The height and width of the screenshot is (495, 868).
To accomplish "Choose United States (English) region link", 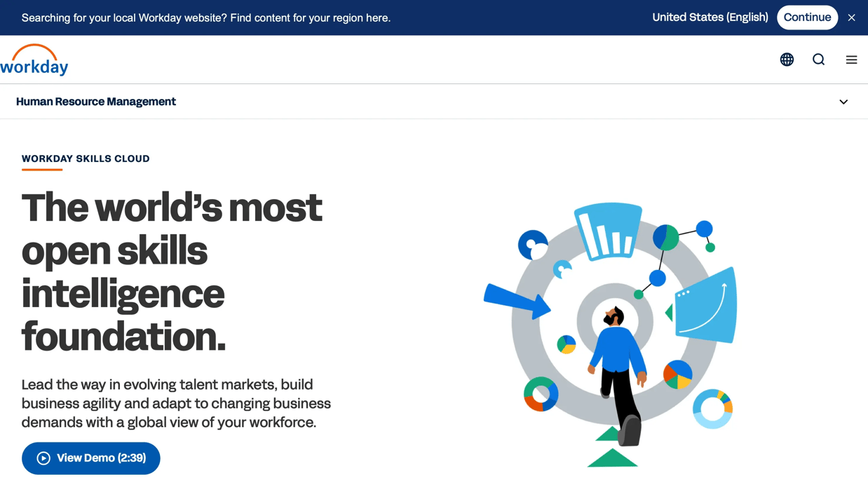I will click(710, 18).
